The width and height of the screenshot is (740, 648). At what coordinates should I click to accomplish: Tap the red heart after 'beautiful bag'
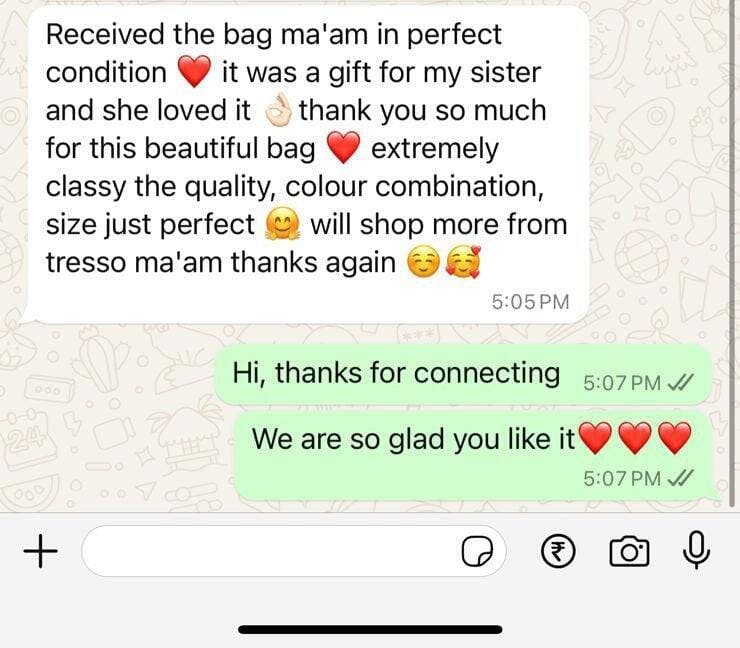click(x=344, y=148)
